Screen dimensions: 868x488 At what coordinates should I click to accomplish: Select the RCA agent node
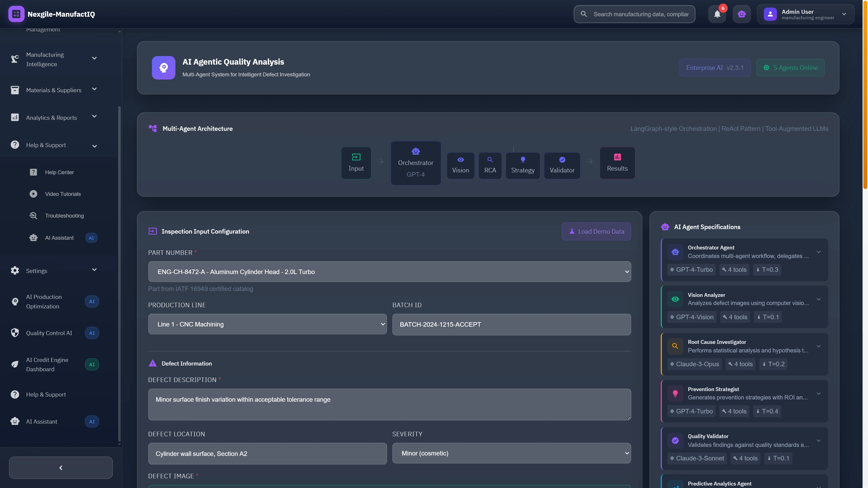490,165
